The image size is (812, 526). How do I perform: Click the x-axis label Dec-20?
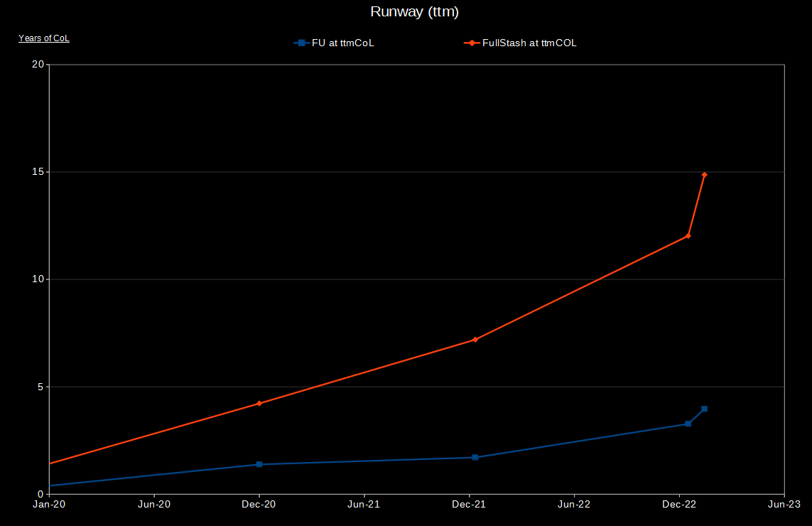point(259,504)
